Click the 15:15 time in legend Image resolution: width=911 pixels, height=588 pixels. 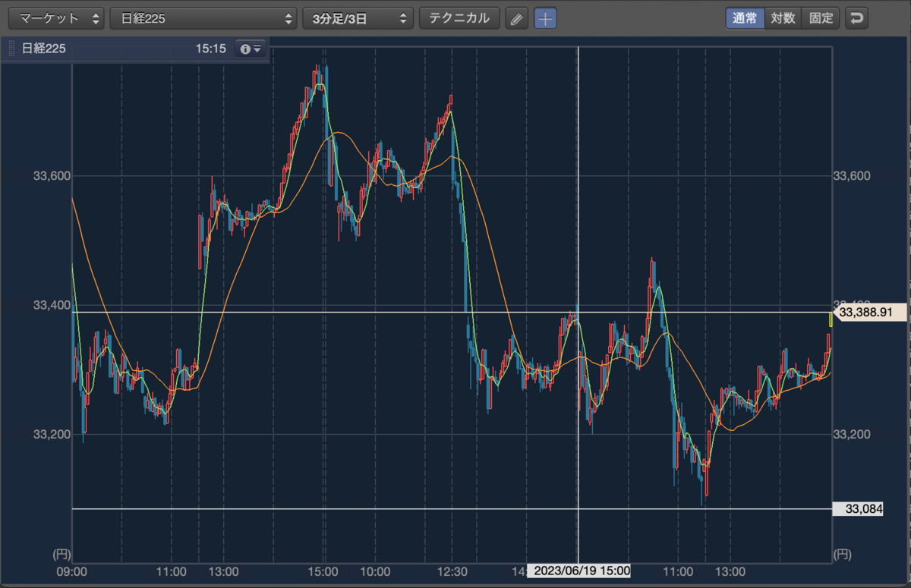(210, 49)
